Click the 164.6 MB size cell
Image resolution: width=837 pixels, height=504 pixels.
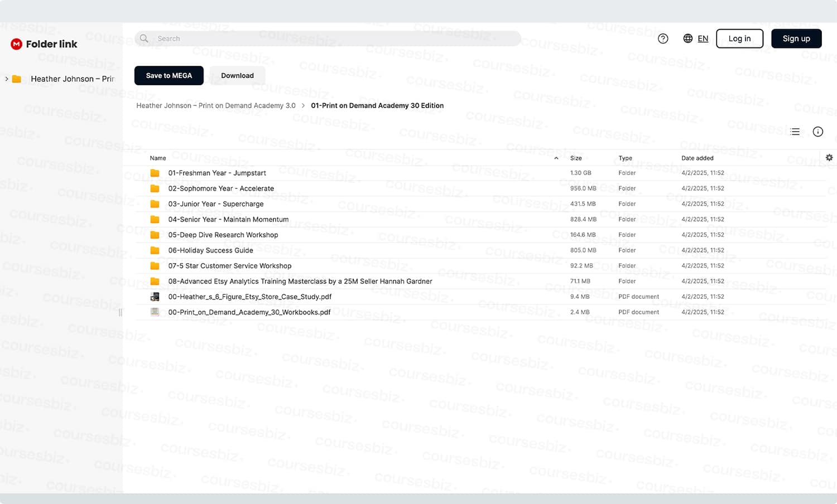point(583,235)
